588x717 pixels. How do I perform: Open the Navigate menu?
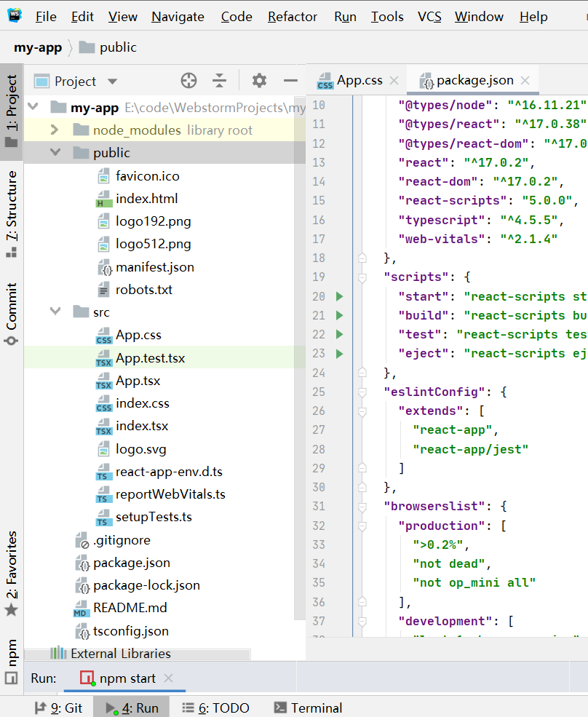(178, 17)
